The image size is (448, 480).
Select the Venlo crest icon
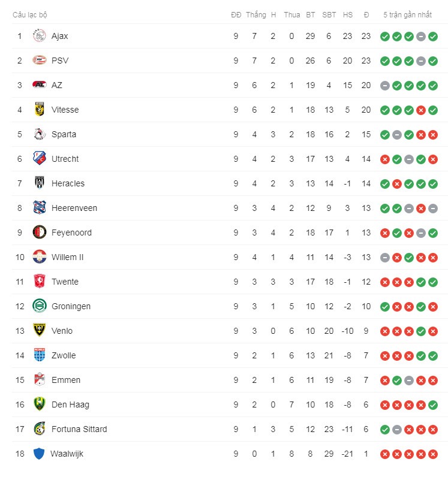click(x=39, y=330)
